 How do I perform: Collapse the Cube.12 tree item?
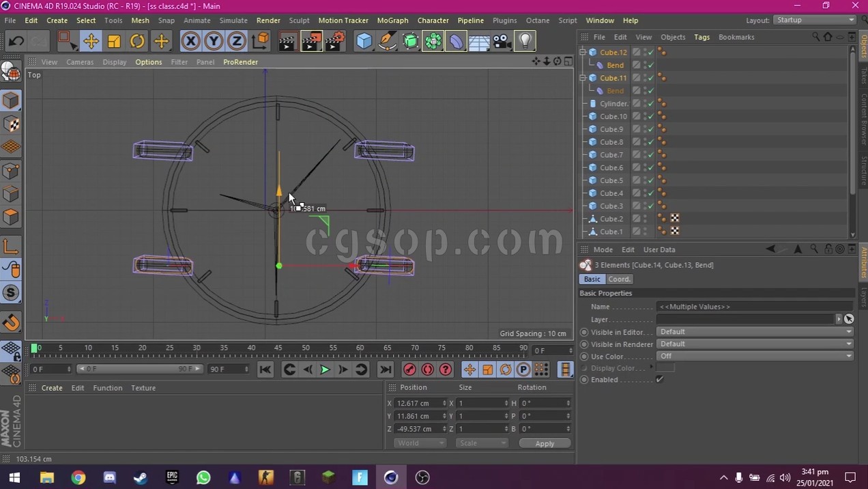[x=583, y=53]
